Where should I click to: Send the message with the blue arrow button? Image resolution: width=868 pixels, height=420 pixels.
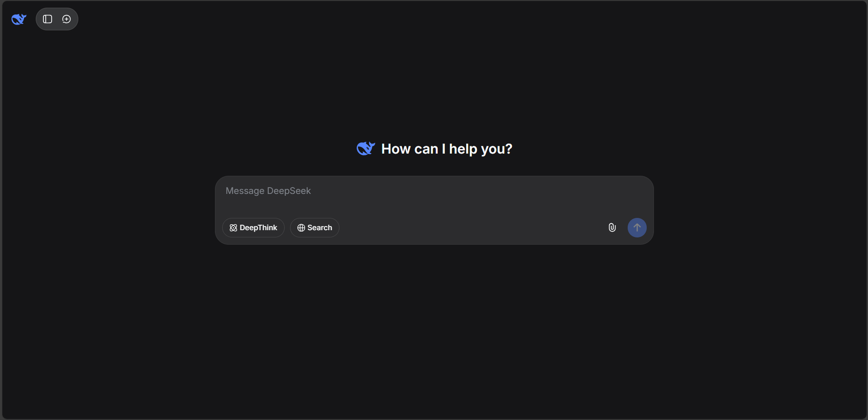(637, 227)
